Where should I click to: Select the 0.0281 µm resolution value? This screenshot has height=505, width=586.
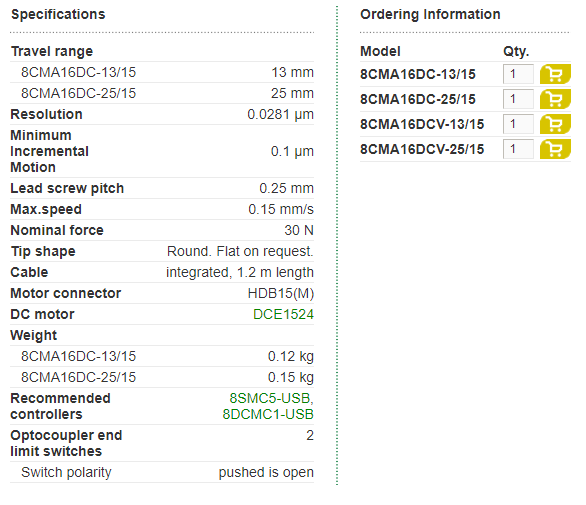coord(280,114)
